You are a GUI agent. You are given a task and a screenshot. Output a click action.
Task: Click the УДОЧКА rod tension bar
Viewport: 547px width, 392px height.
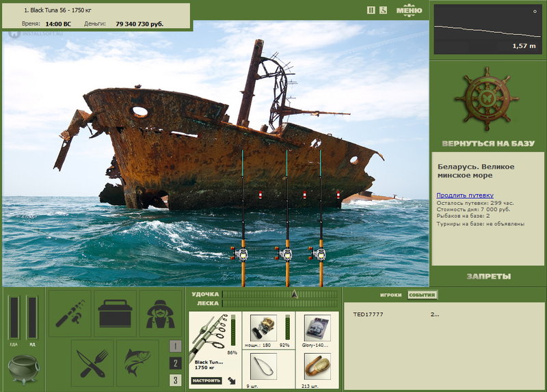(x=280, y=294)
